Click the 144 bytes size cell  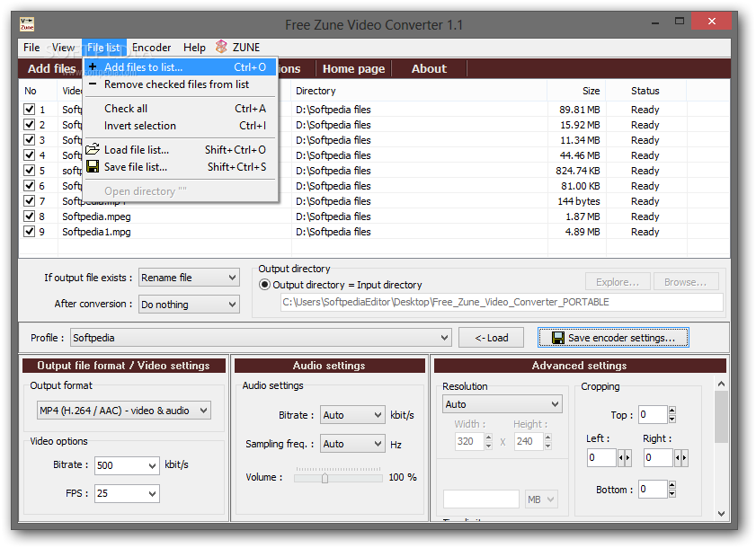pos(579,201)
